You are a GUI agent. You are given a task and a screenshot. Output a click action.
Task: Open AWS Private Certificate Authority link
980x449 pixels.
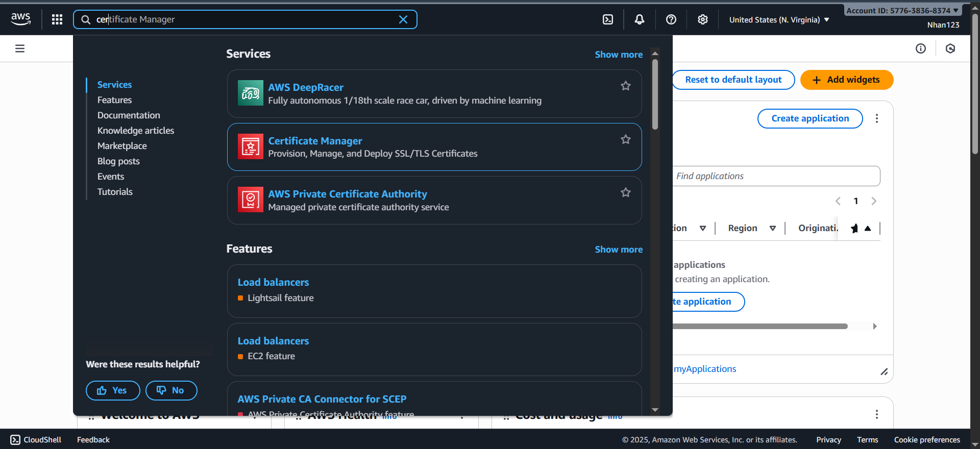(x=348, y=194)
